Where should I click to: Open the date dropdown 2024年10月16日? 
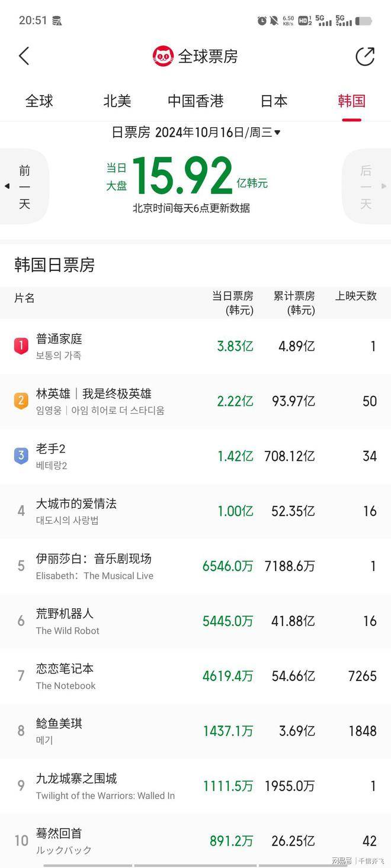point(196,133)
